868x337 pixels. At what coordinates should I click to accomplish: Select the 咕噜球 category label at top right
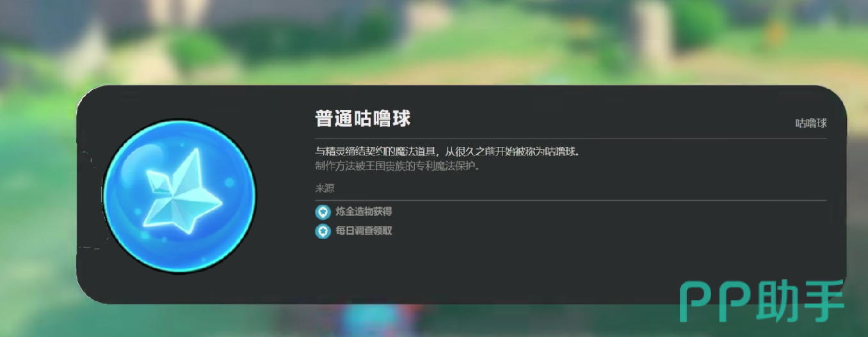click(811, 123)
